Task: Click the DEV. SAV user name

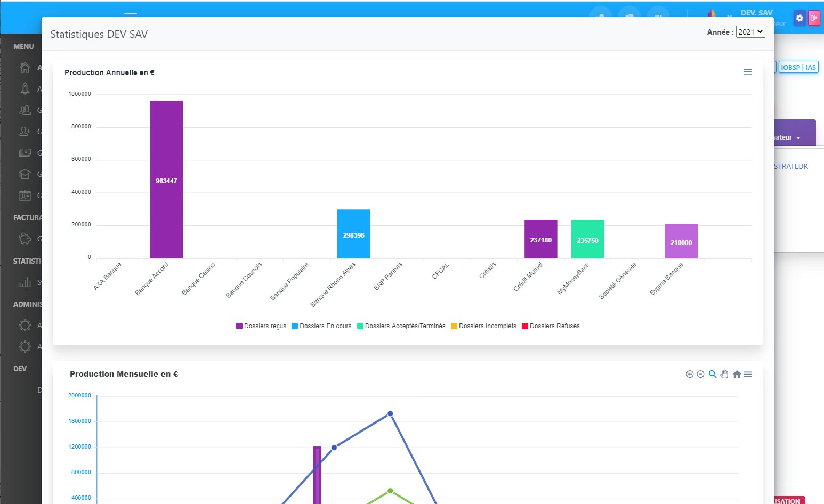Action: point(756,13)
